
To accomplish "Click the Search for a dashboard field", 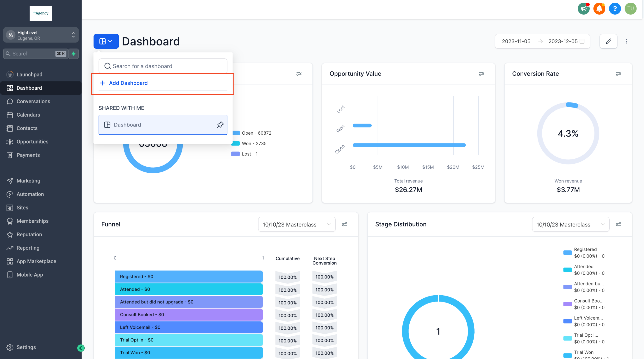I will click(x=163, y=66).
